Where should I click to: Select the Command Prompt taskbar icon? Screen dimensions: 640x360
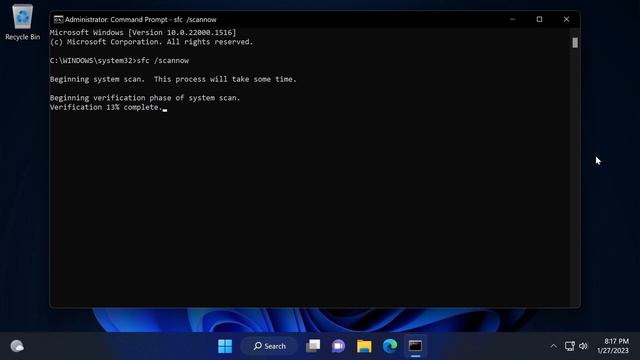[416, 346]
